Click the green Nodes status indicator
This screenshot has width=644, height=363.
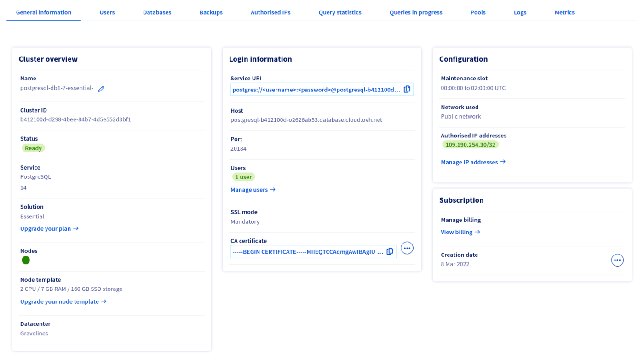click(26, 260)
